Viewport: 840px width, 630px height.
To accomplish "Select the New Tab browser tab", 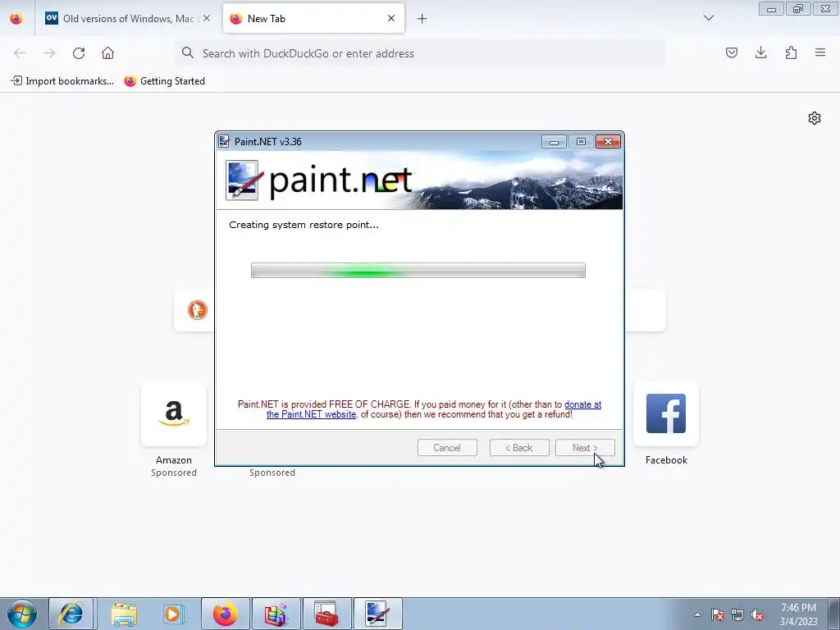I will point(313,18).
